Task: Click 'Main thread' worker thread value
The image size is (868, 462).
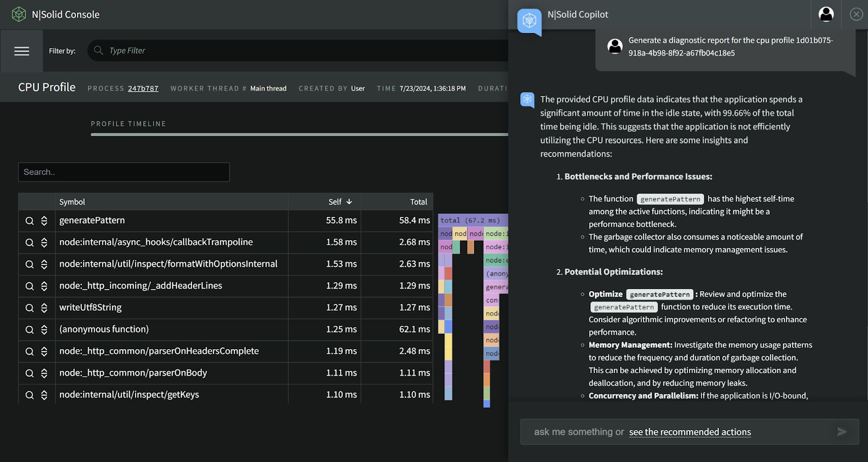Action: [x=268, y=88]
